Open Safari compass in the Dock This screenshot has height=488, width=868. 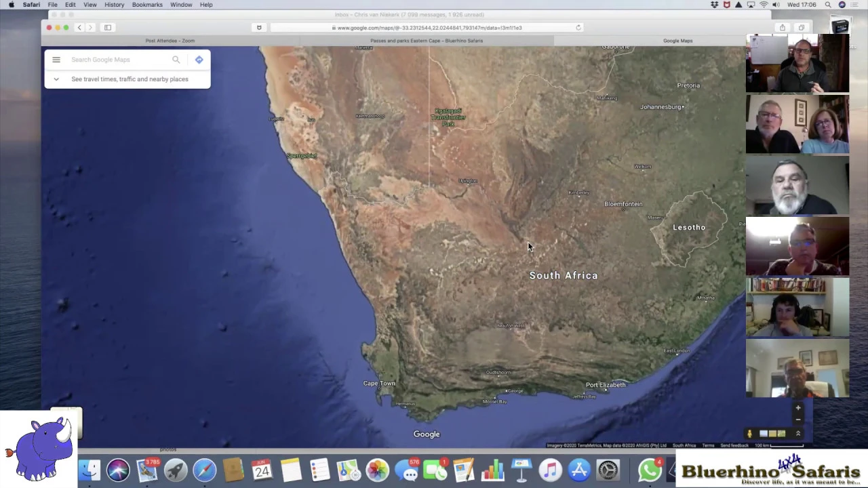[x=204, y=470]
